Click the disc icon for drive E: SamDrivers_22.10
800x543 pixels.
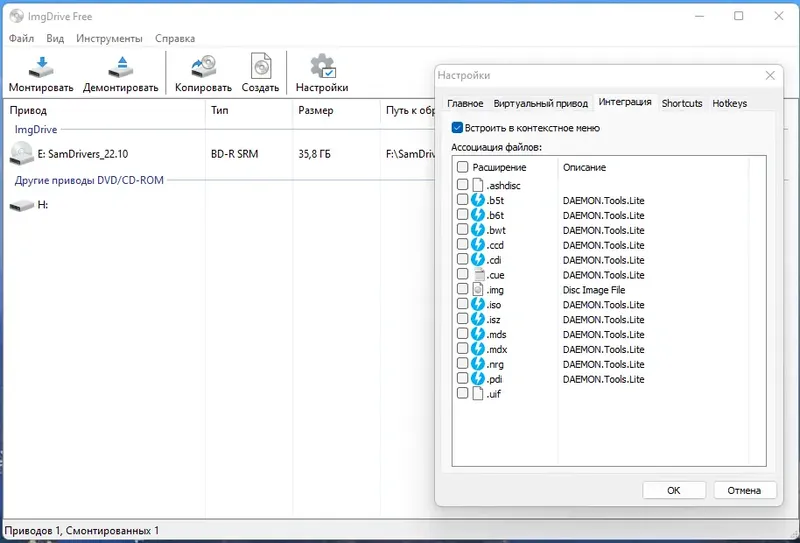click(x=21, y=154)
